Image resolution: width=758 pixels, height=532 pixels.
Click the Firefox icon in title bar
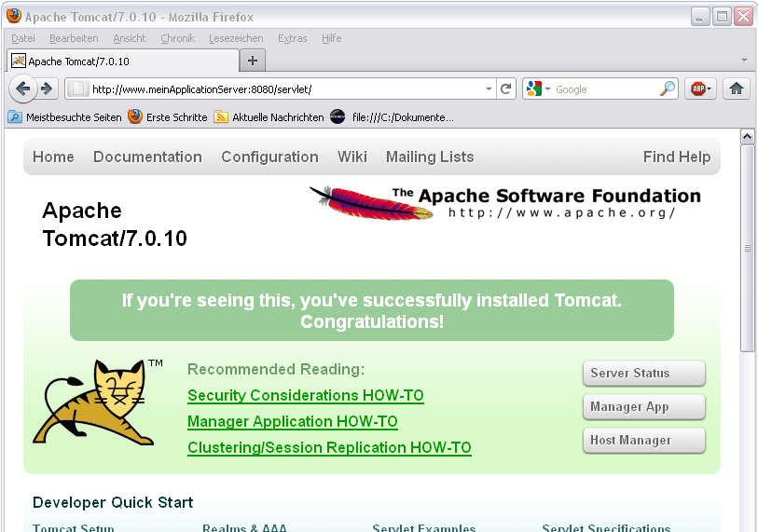(14, 16)
